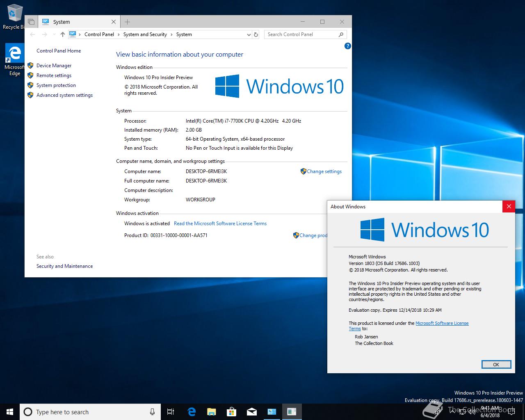Click System breadcrumb in address bar
Screen dimensions: 525x420
click(184, 34)
